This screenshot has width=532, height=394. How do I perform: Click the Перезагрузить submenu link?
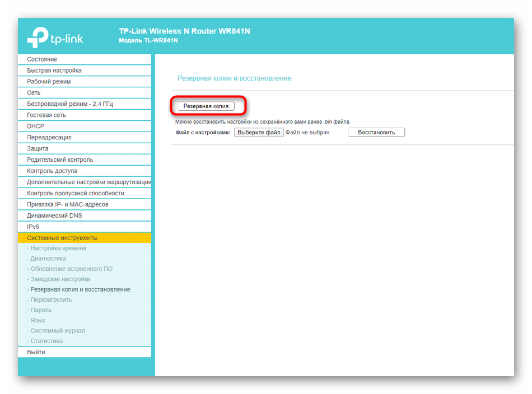coord(51,300)
